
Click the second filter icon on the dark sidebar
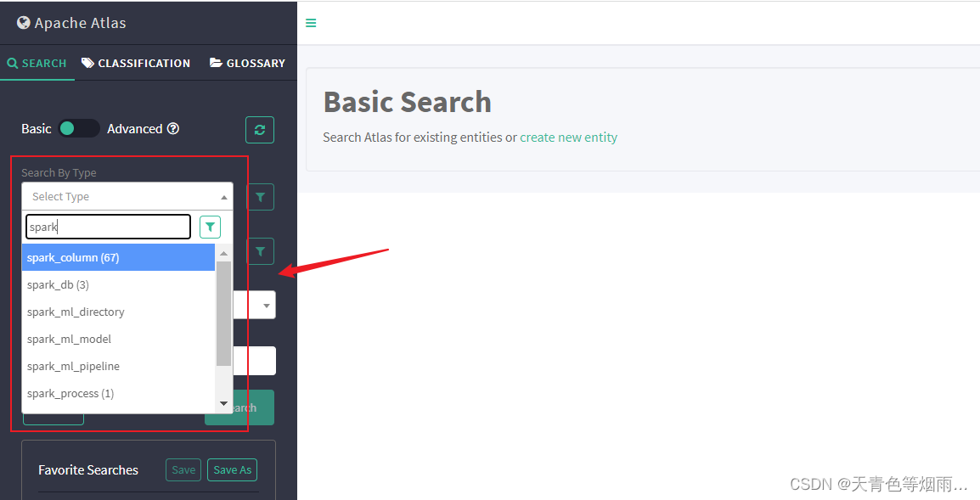tap(261, 251)
